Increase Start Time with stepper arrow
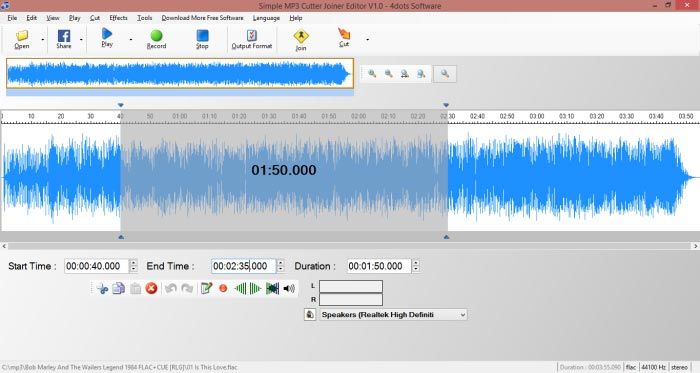 133,263
